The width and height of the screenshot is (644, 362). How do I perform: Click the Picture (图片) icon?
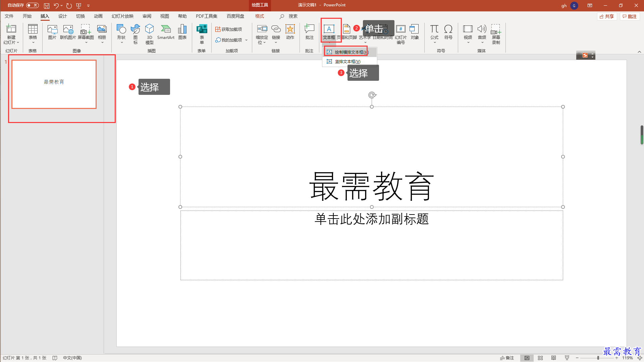52,29
